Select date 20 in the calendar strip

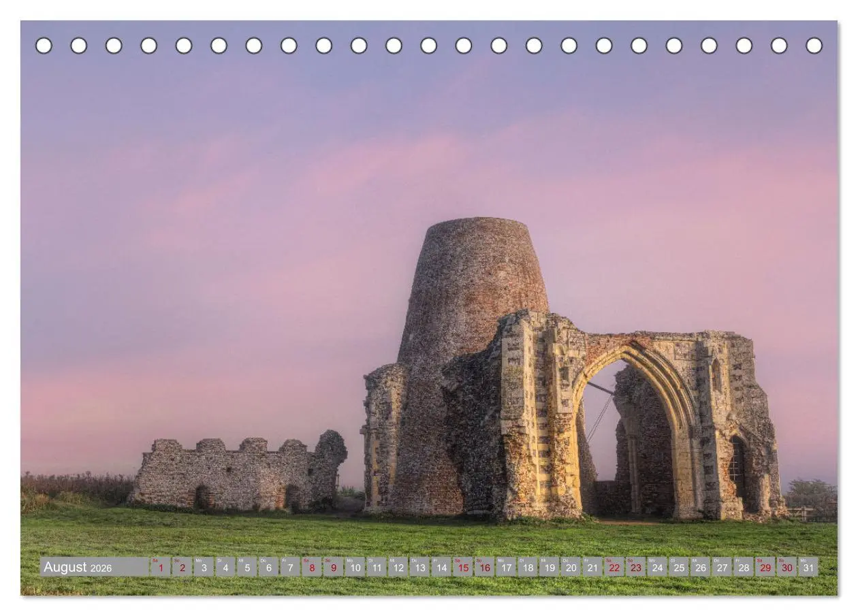pos(571,567)
